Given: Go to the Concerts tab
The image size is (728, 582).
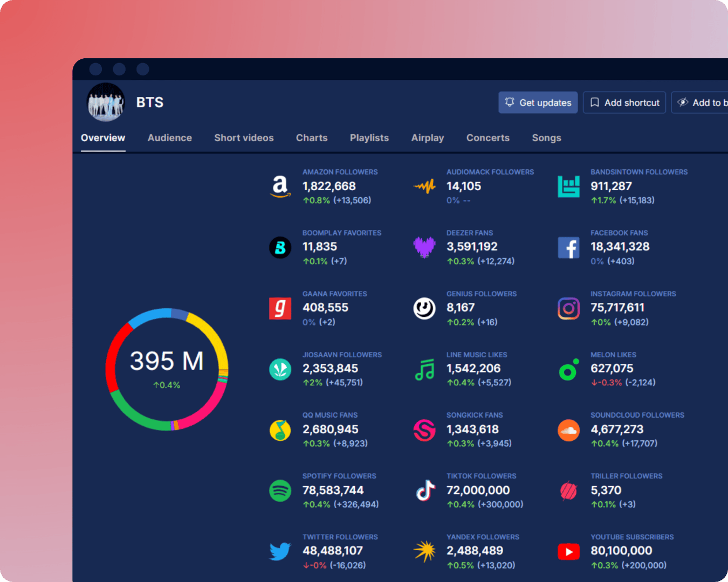Looking at the screenshot, I should tap(487, 138).
